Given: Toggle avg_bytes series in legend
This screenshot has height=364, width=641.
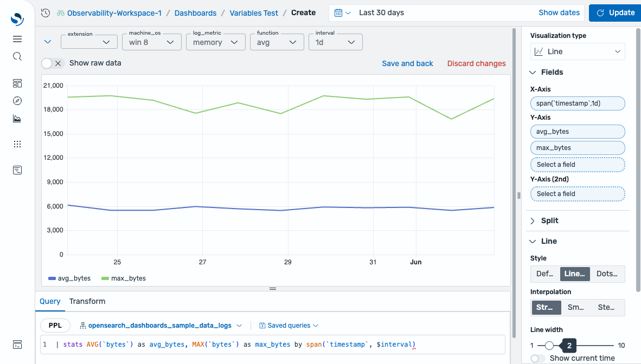Looking at the screenshot, I should click(x=69, y=278).
